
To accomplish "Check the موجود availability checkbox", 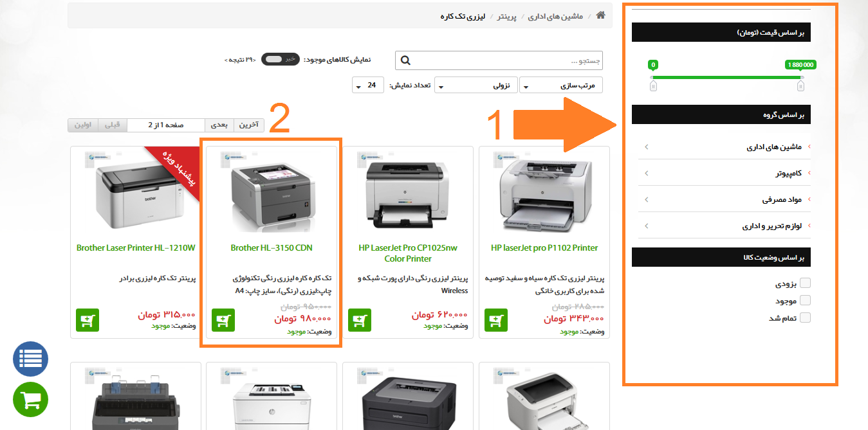I will coord(805,300).
